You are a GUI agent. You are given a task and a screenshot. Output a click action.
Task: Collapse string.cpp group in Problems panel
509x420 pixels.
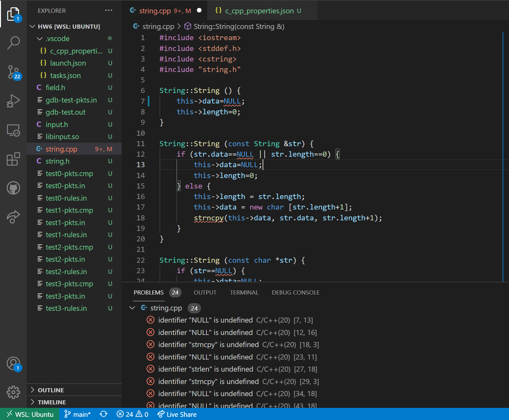133,308
